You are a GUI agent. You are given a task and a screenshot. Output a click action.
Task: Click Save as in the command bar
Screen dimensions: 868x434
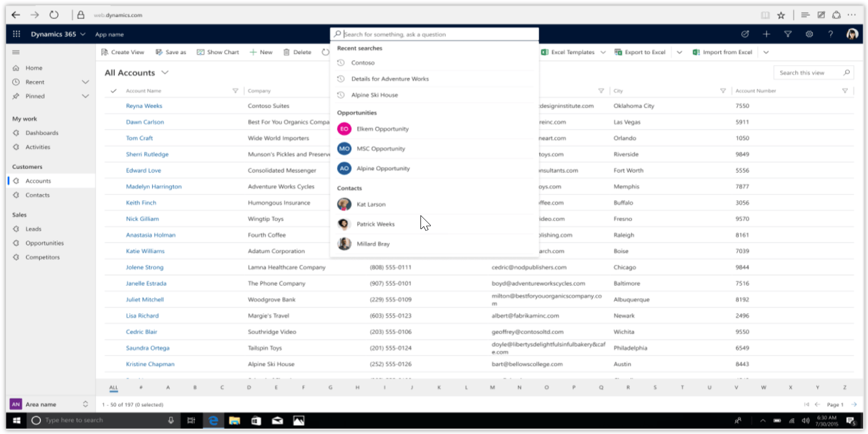(x=171, y=52)
